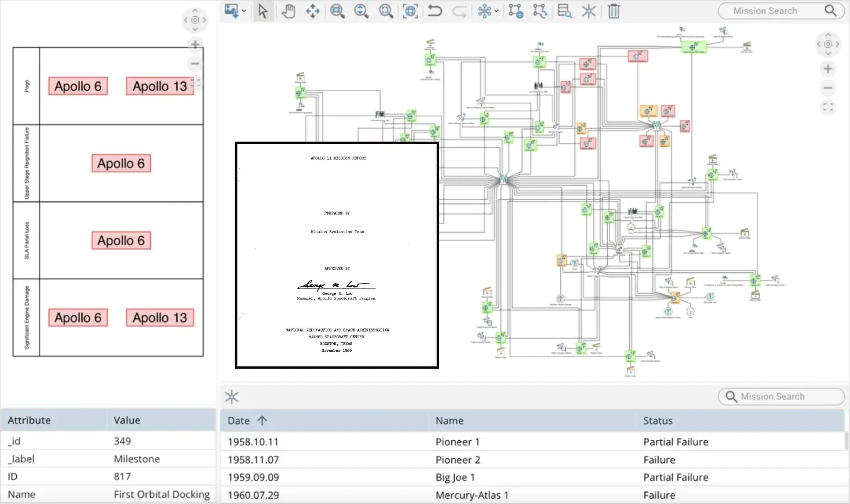Open the layout options dropdown arrow

click(x=496, y=11)
